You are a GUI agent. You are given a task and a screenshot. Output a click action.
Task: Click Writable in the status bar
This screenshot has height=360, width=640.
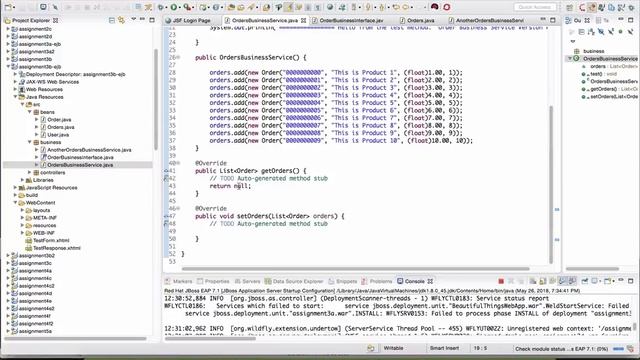[393, 348]
